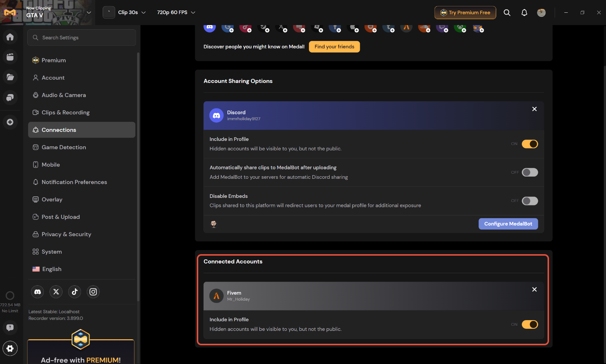Open Medal's TikTok social link icon
Image resolution: width=606 pixels, height=364 pixels.
pos(75,292)
